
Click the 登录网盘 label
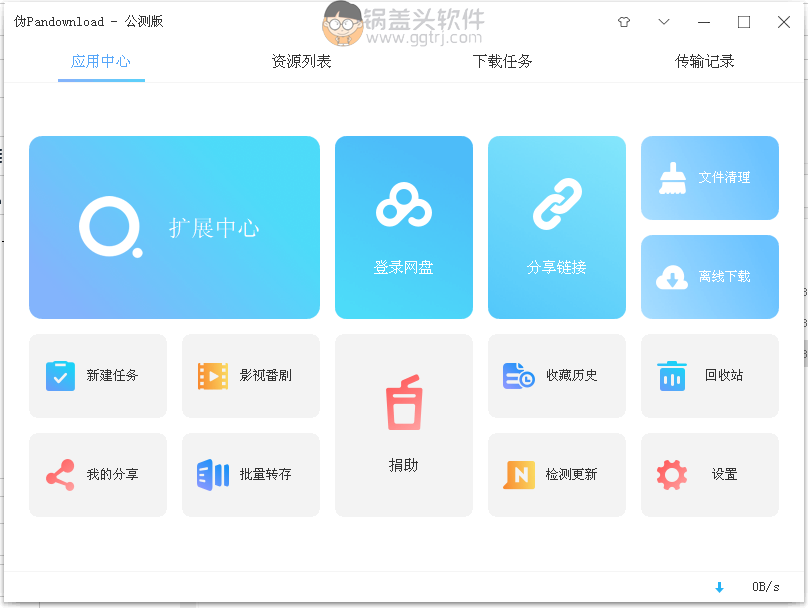[403, 267]
